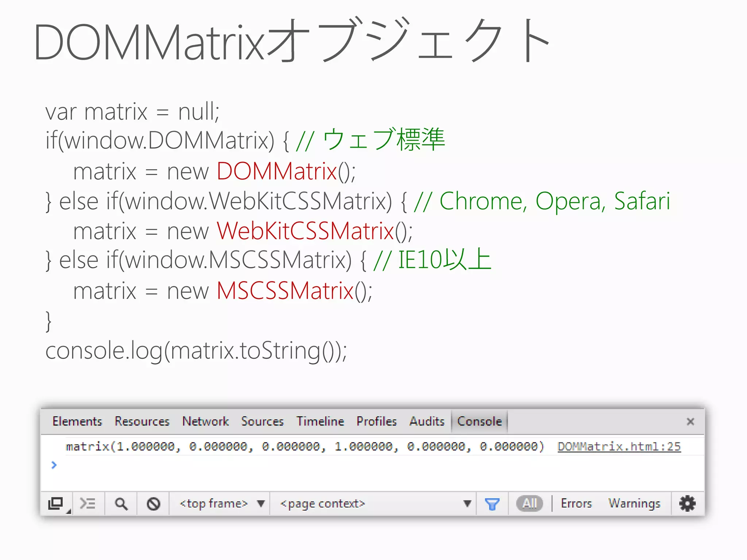747x560 pixels.
Task: Open the Network tab
Action: [205, 421]
